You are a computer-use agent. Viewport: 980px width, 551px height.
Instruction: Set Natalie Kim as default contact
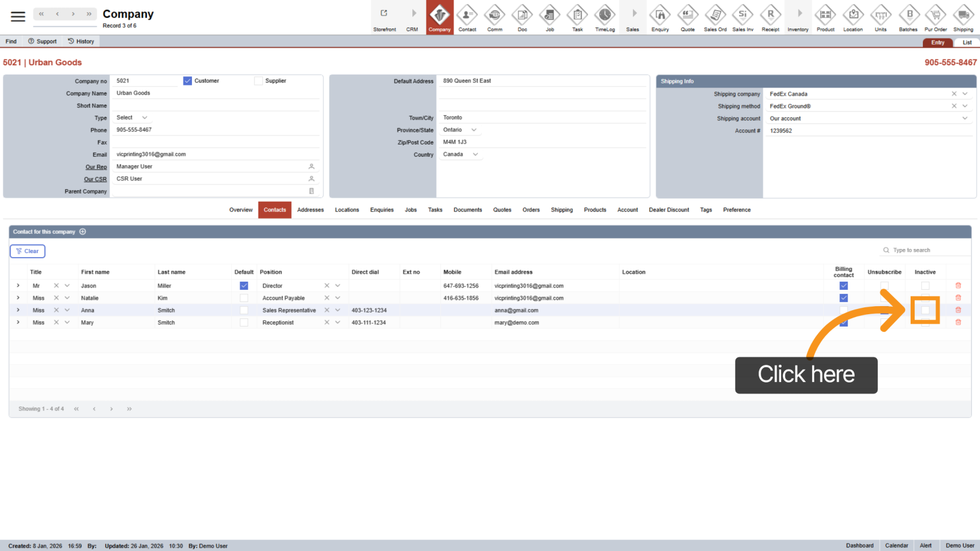click(244, 298)
